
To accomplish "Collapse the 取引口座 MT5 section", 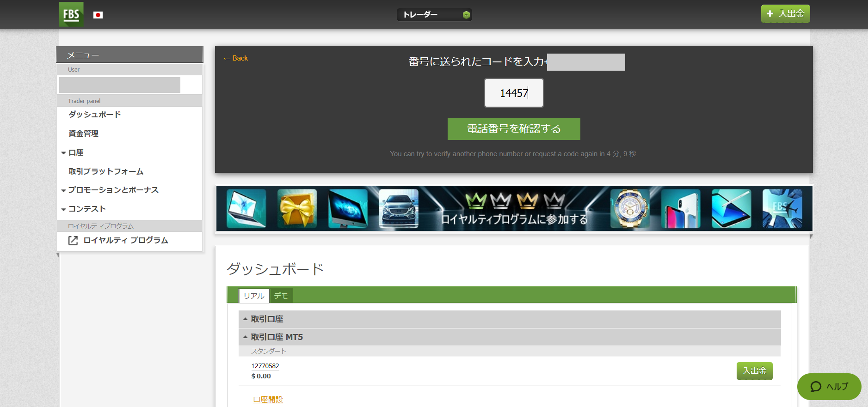I will [x=277, y=337].
